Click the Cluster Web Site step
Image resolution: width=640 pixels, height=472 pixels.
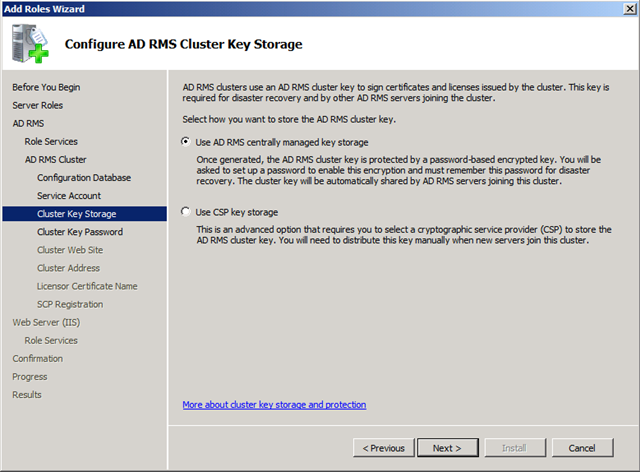coord(70,250)
